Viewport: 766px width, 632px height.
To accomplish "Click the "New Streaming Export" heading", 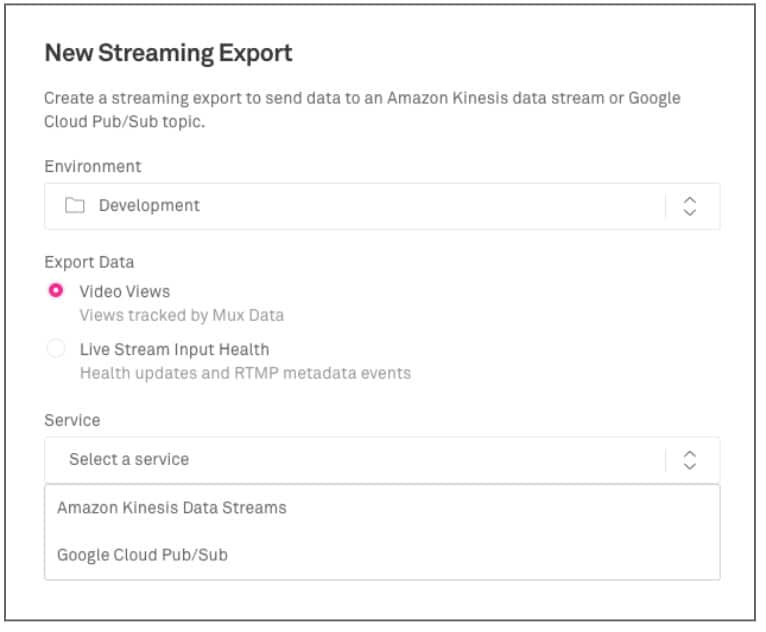I will point(168,54).
